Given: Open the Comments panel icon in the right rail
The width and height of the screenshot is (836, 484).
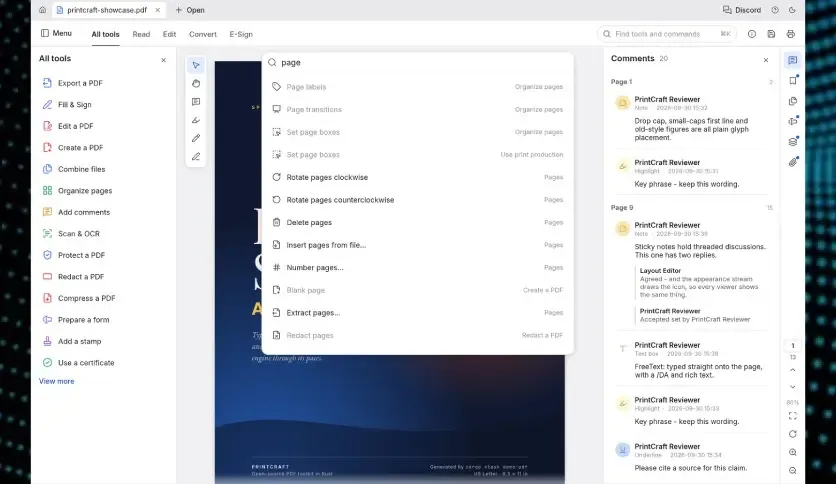Looking at the screenshot, I should click(793, 60).
